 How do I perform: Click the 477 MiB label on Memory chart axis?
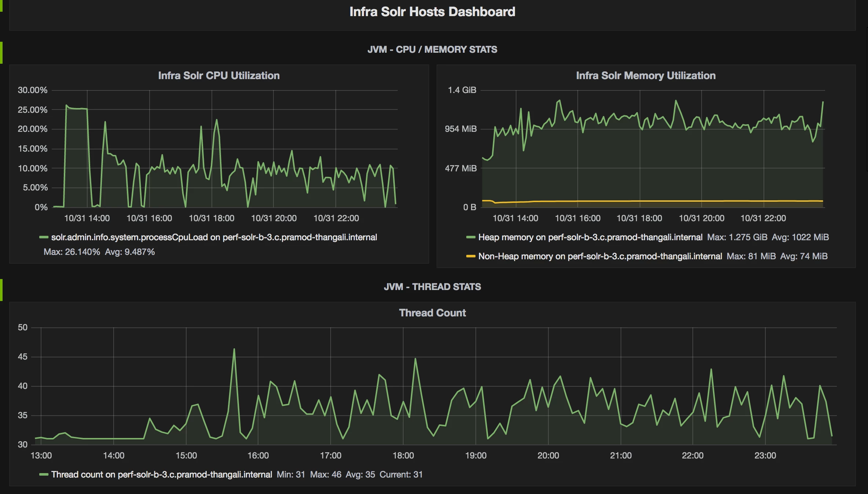[461, 168]
